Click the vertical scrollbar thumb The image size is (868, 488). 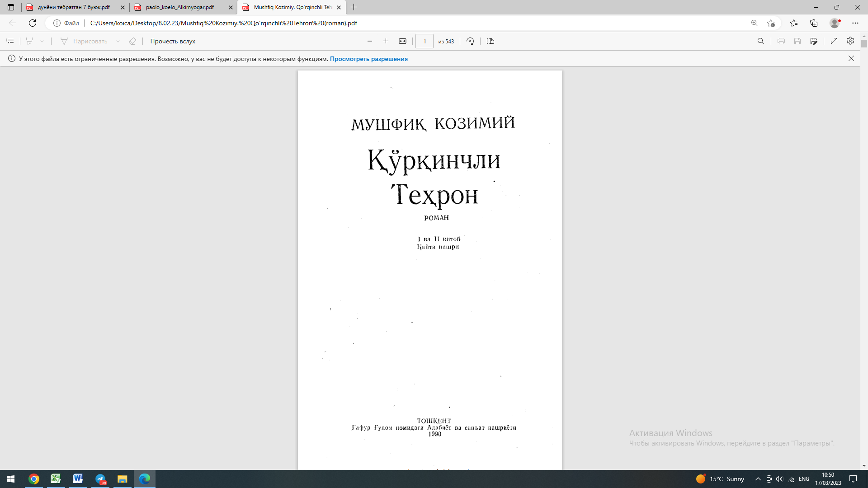864,43
